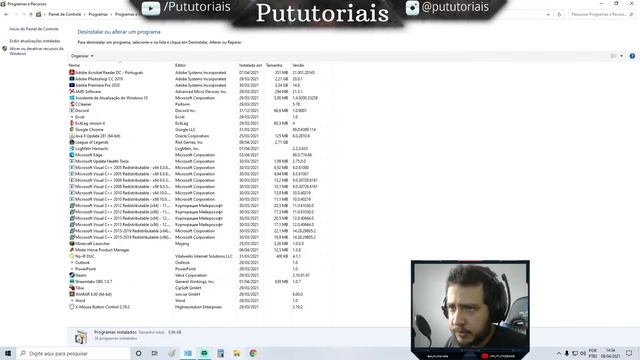
Task: Select the Mister Horse Product Manager icon
Action: (72, 250)
